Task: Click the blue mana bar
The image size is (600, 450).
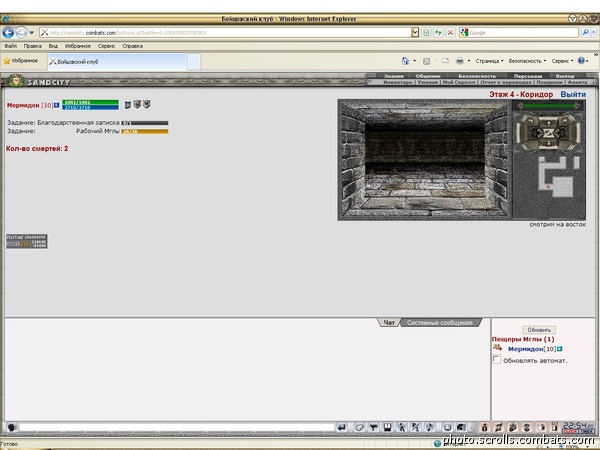Action: pyautogui.click(x=90, y=108)
